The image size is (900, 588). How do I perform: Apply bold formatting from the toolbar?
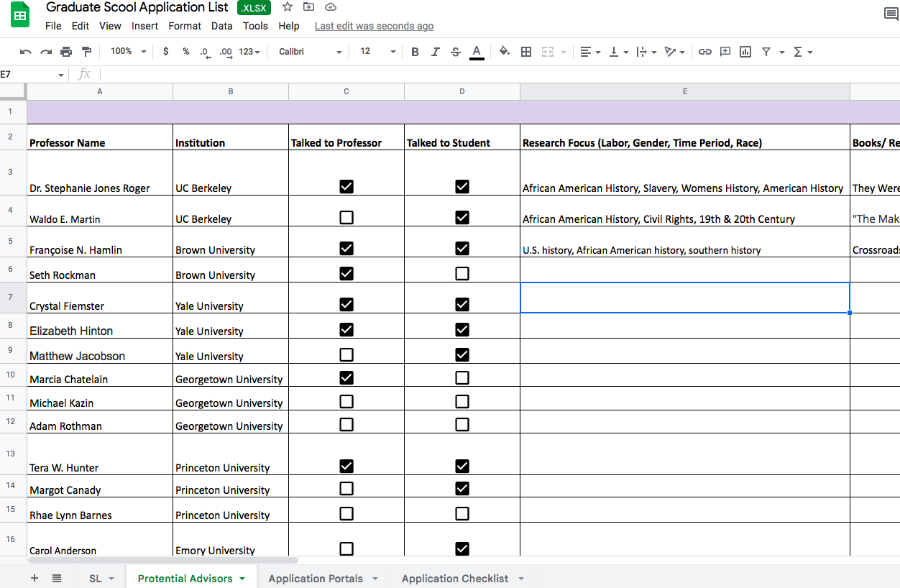tap(415, 51)
